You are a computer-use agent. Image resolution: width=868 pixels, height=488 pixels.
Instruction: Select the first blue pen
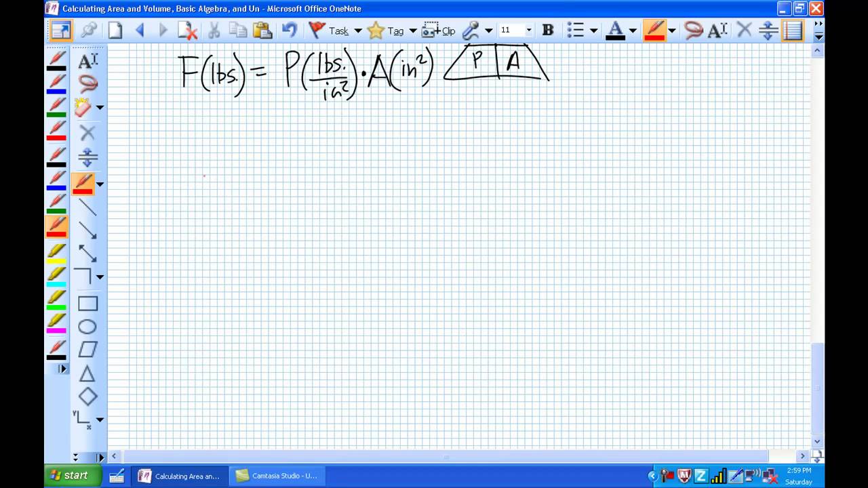click(x=57, y=84)
